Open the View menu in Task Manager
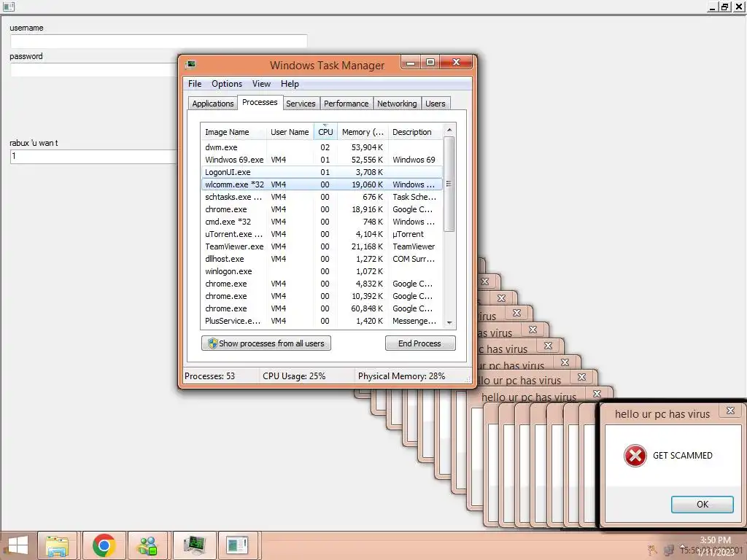Image resolution: width=747 pixels, height=560 pixels. tap(261, 84)
